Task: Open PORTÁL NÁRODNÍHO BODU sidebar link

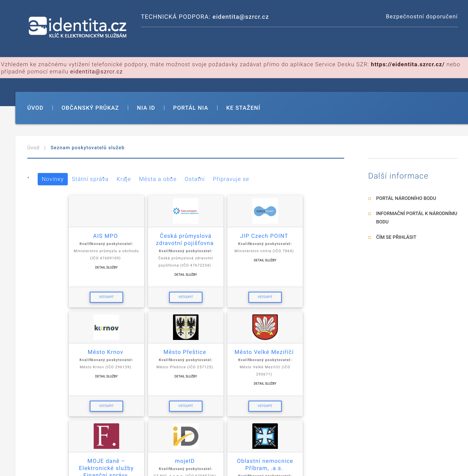Action: tap(406, 198)
